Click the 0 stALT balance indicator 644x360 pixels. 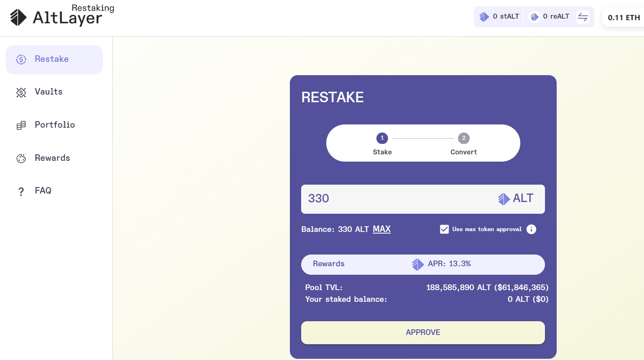click(x=499, y=17)
